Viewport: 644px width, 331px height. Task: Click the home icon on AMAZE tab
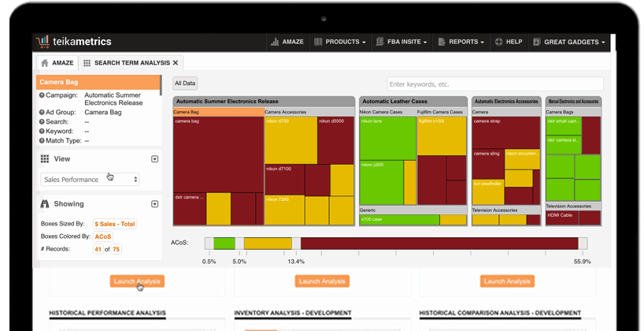coord(45,63)
